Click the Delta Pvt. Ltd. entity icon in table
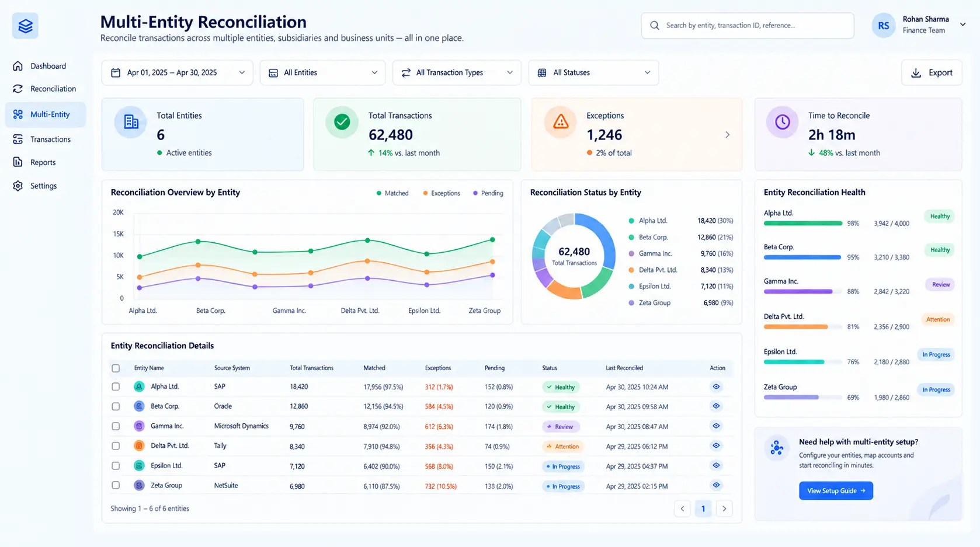 139,446
